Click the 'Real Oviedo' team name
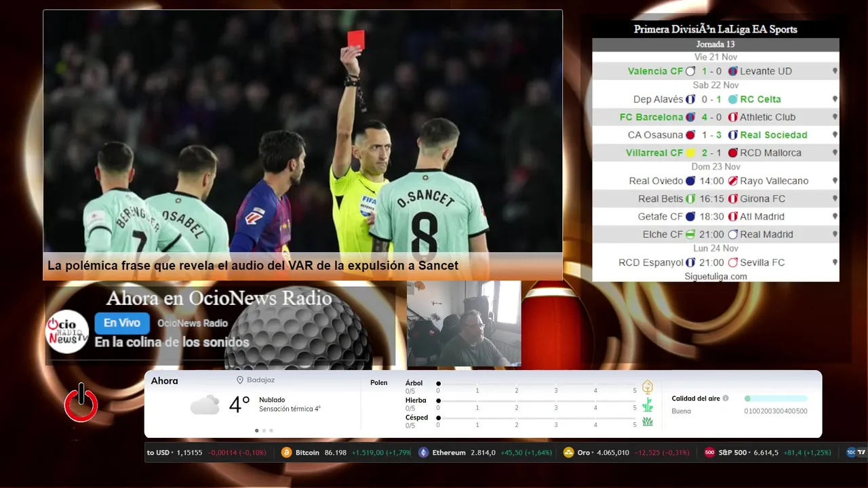868x488 pixels. coord(656,181)
